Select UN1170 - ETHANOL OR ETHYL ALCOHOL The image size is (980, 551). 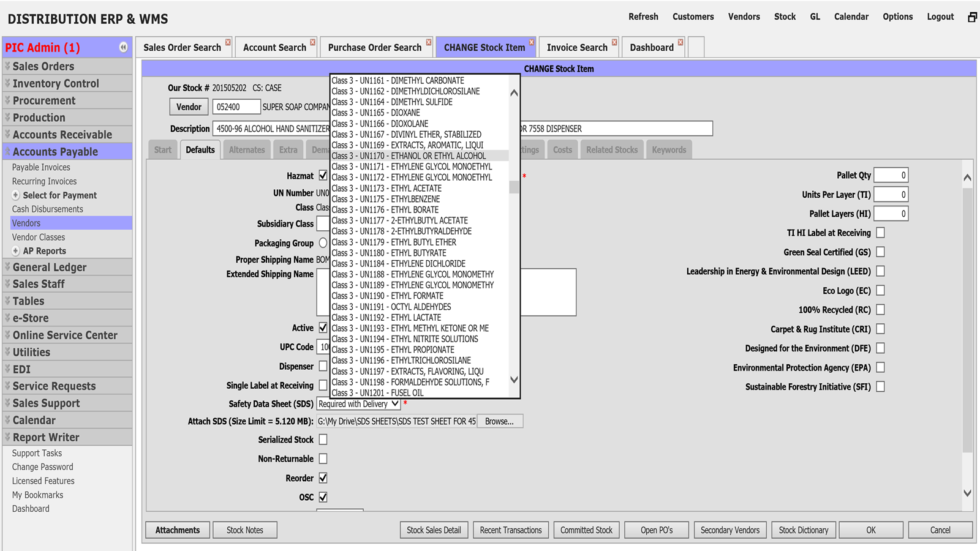420,156
